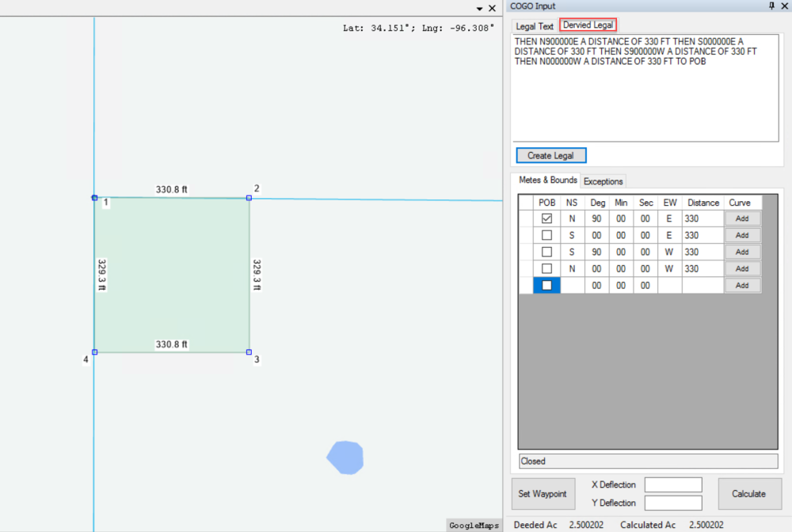The width and height of the screenshot is (792, 532).
Task: Click the empty Distance cell in last row
Action: [703, 285]
